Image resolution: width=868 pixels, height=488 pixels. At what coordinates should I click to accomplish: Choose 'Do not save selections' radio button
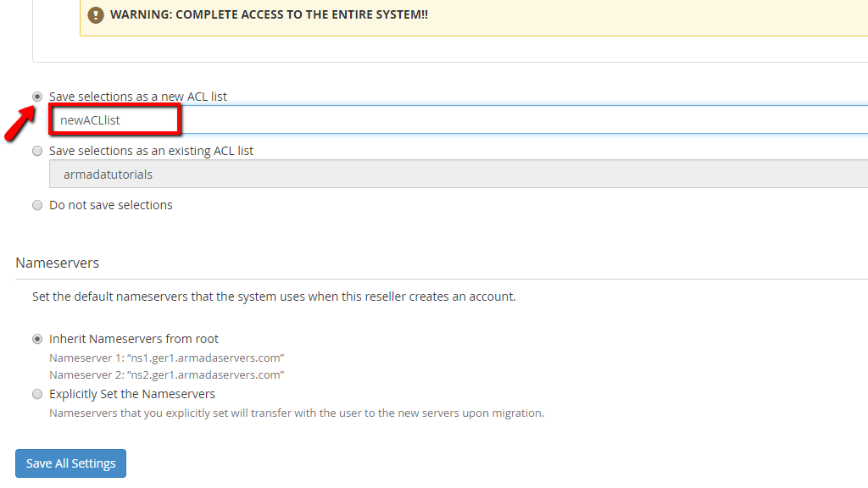[37, 205]
